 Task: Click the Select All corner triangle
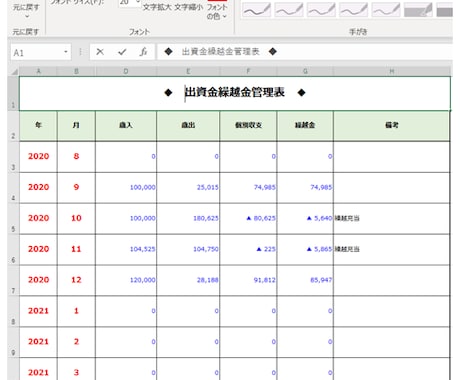[x=14, y=71]
